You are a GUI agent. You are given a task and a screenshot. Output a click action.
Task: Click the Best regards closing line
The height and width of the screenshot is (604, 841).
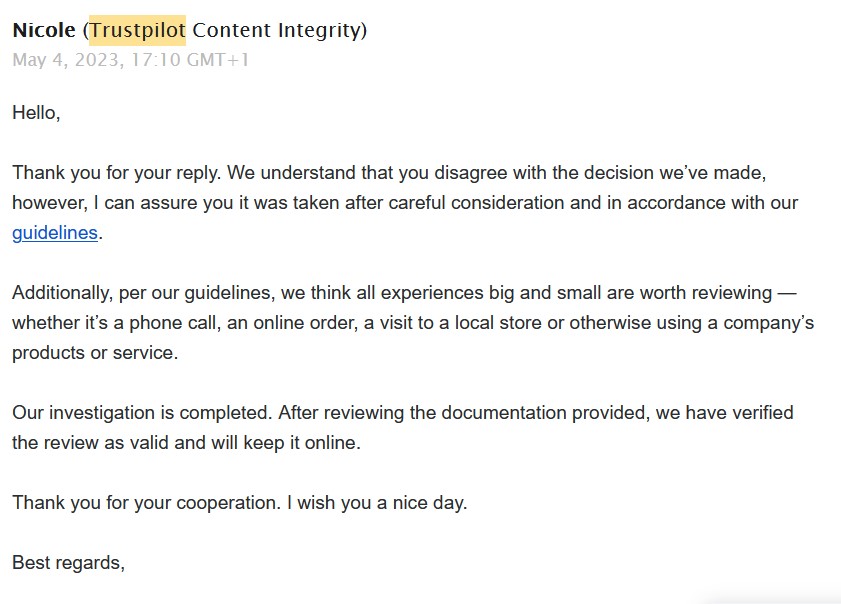click(x=68, y=563)
